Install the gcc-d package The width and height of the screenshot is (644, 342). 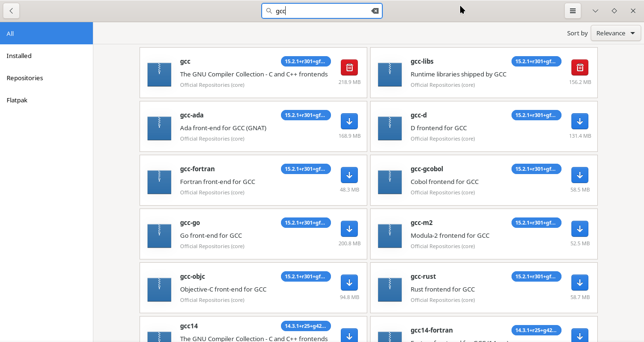pyautogui.click(x=580, y=121)
